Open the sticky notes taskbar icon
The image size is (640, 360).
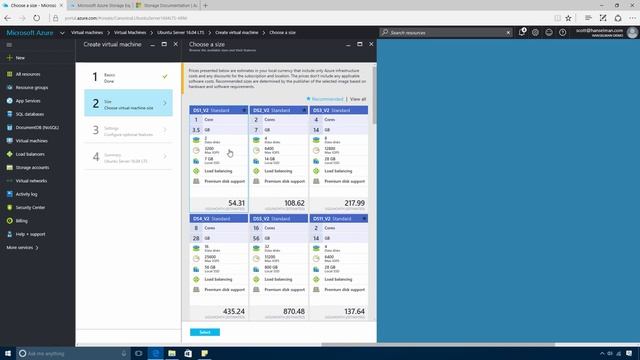click(204, 353)
